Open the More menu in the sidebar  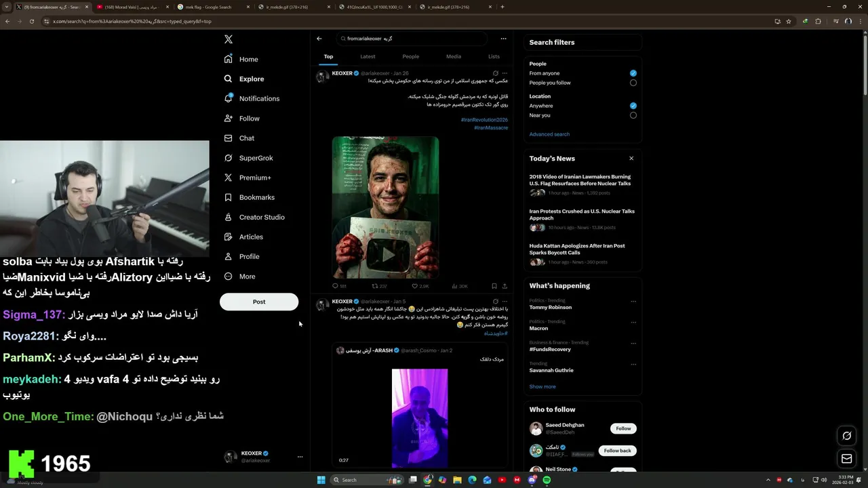point(240,277)
